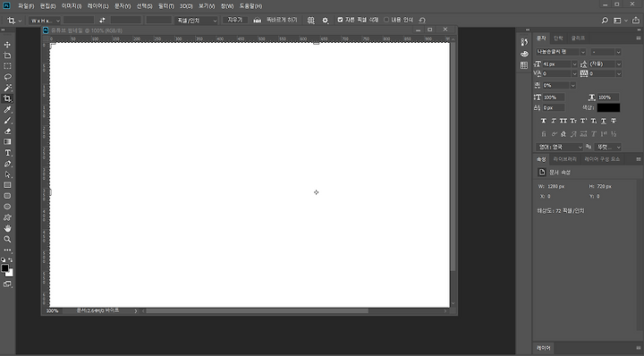The image size is (644, 356).
Task: Open the 픽셀/인치 units dropdown
Action: 197,20
